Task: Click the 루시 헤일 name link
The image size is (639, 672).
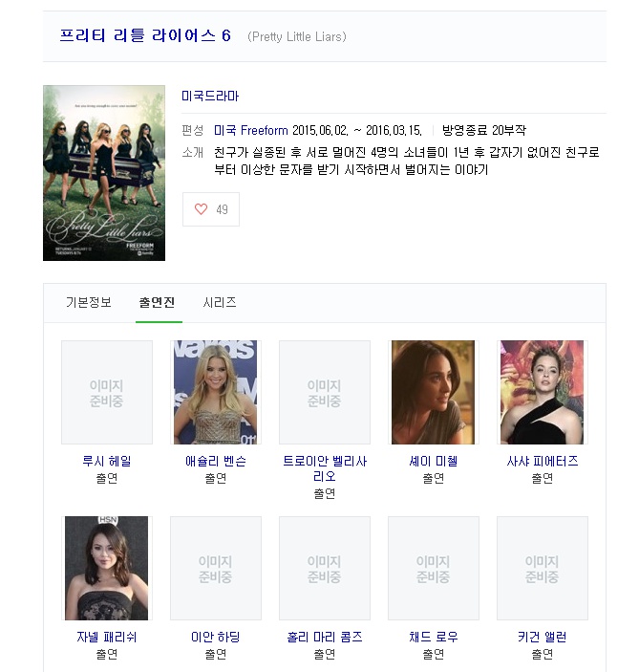Action: point(107,461)
